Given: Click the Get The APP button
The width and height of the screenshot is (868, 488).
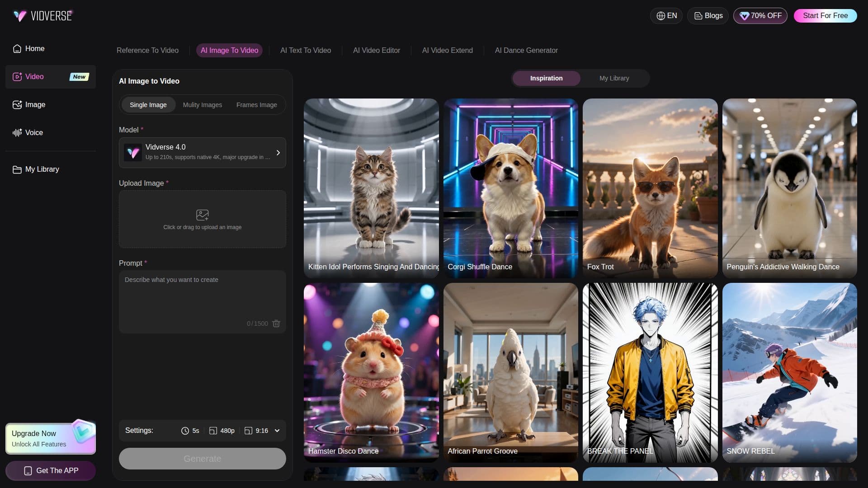Looking at the screenshot, I should tap(51, 470).
